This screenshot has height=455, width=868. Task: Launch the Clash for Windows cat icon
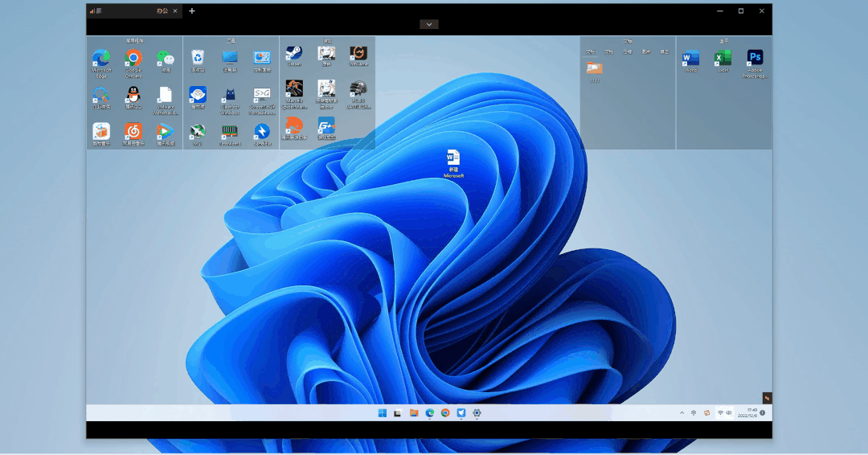pos(230,94)
